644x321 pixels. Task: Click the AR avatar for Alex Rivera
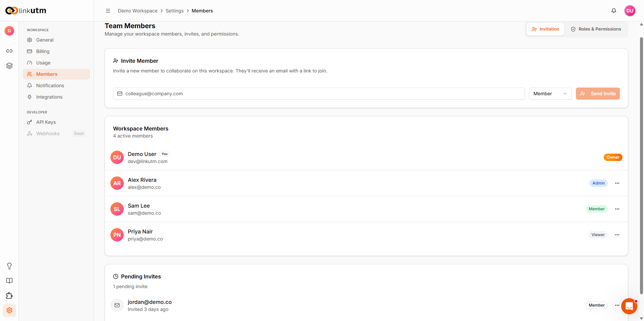117,183
